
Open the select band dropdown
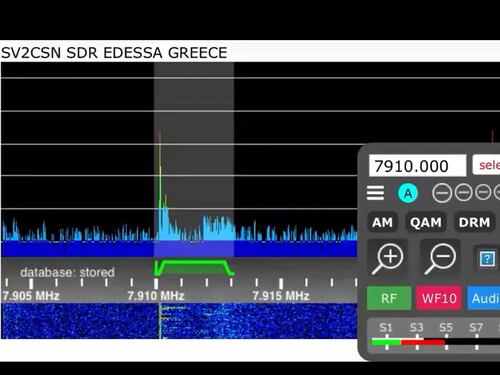pos(486,165)
